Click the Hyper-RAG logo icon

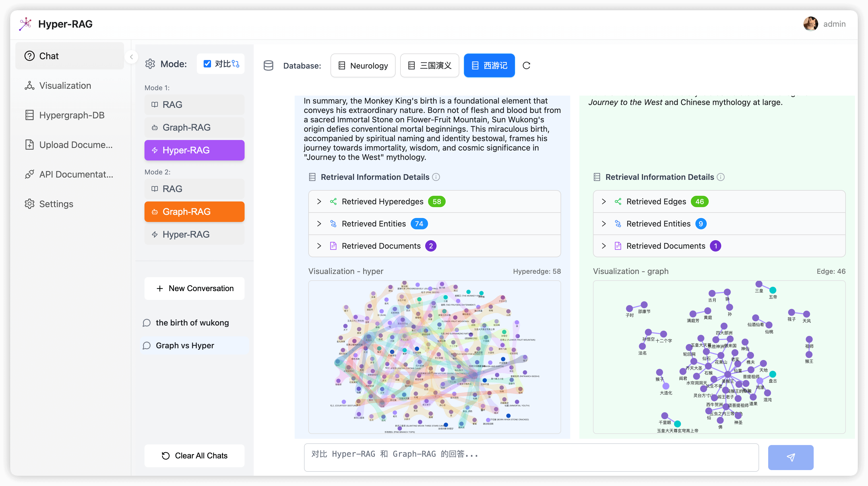(25, 24)
